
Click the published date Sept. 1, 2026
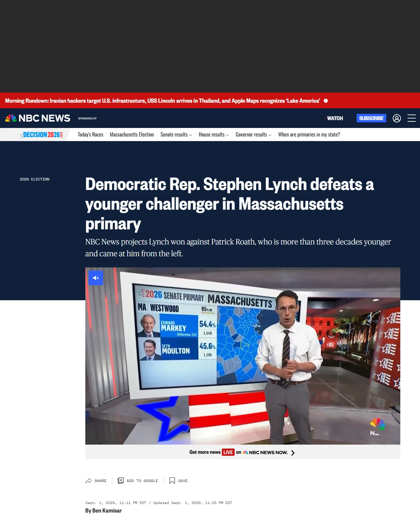coord(116,503)
